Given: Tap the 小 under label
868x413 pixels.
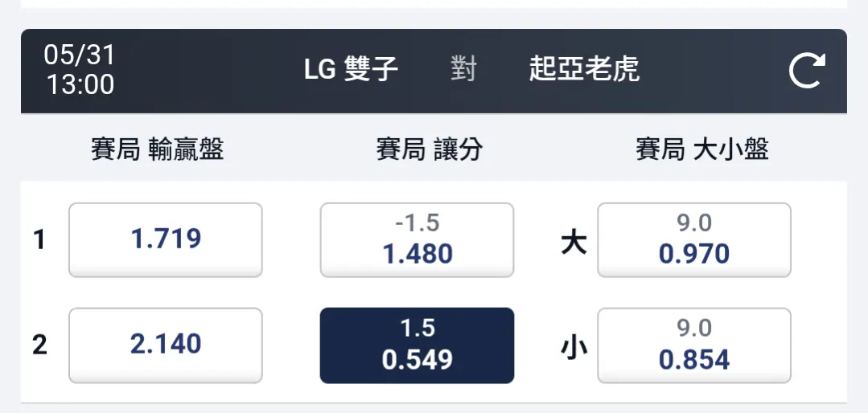Looking at the screenshot, I should [x=574, y=348].
